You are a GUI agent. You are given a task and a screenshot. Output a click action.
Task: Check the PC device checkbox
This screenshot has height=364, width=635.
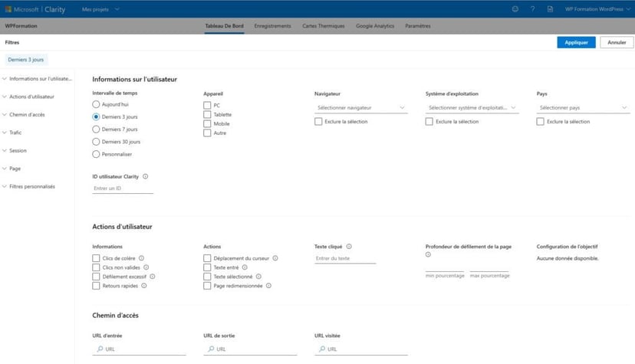pyautogui.click(x=207, y=105)
